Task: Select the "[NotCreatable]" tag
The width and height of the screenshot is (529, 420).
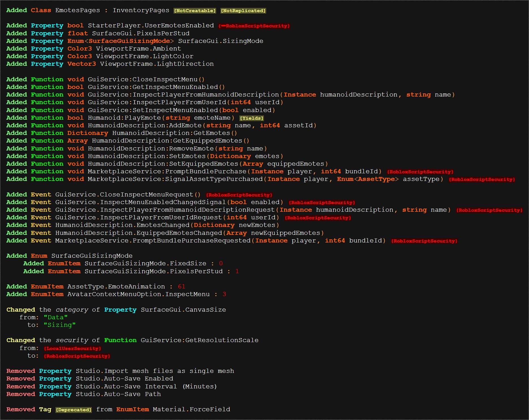Action: (195, 11)
